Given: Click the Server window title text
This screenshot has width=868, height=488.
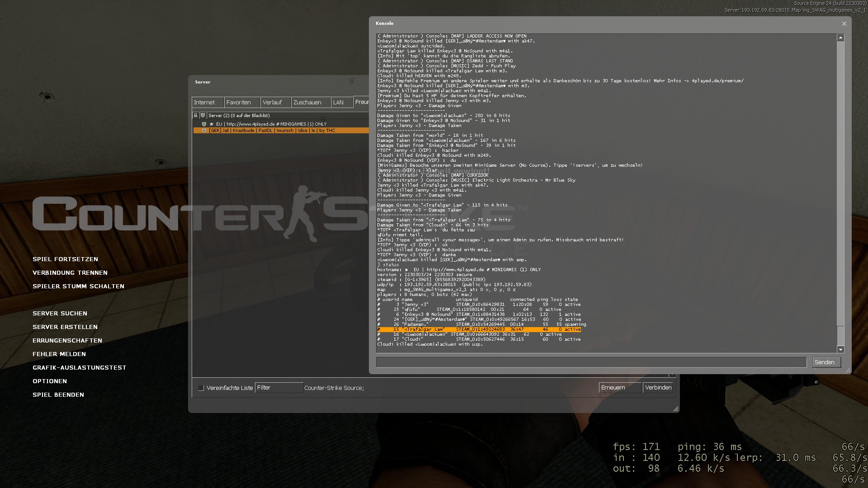Looking at the screenshot, I should click(x=203, y=82).
